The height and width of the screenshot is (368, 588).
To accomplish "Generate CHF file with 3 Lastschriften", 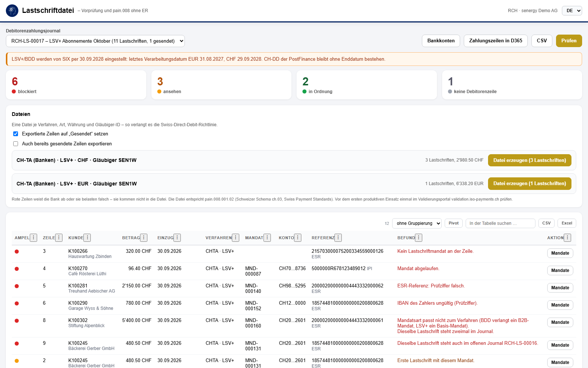I will [x=530, y=160].
